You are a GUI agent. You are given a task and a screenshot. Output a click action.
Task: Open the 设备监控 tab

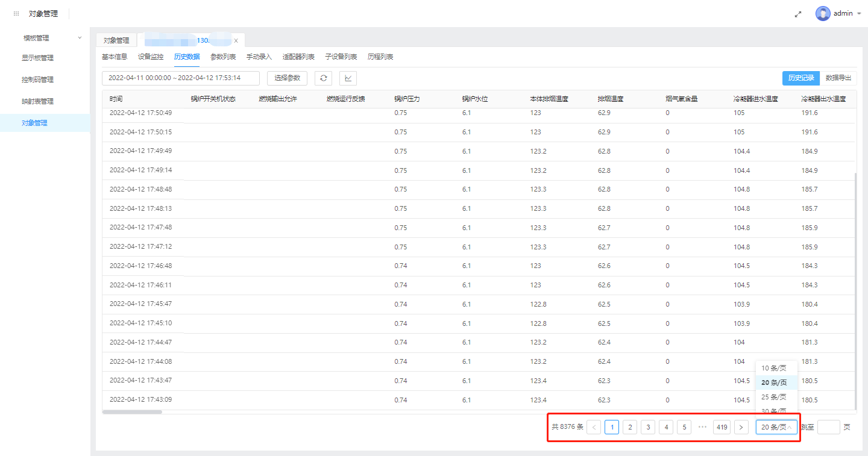point(151,57)
